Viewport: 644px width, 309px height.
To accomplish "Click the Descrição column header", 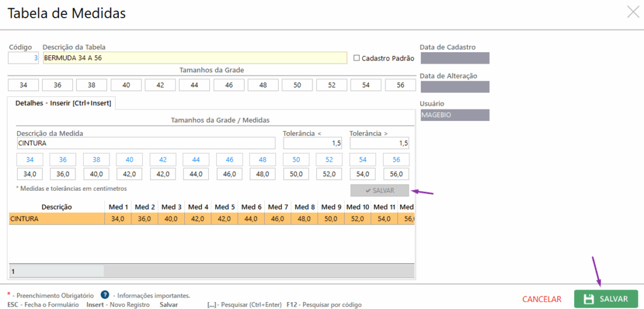I will (x=57, y=207).
